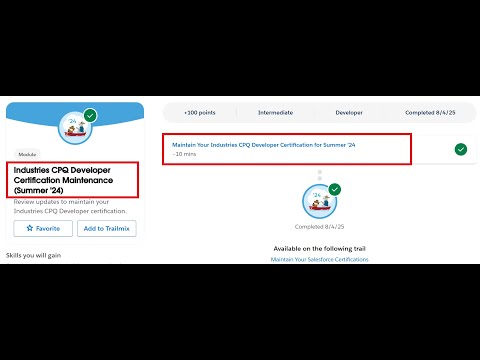The width and height of the screenshot is (480, 360).
Task: Click the +100 points label
Action: click(x=200, y=113)
